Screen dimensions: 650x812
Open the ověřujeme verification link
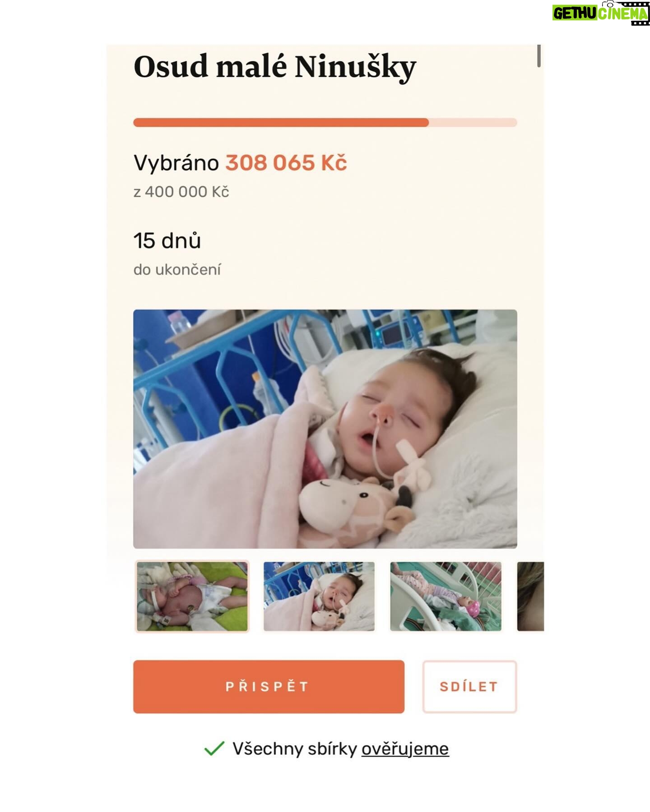[405, 749]
